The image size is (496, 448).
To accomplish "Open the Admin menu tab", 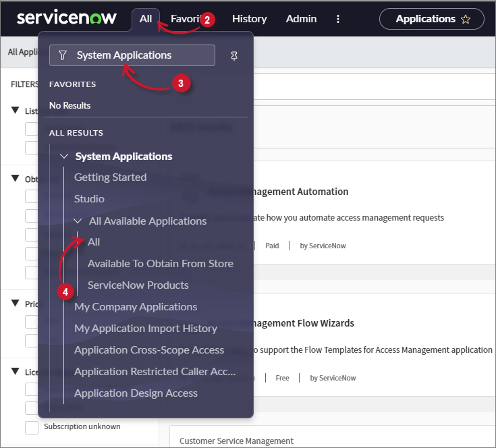I will click(301, 19).
